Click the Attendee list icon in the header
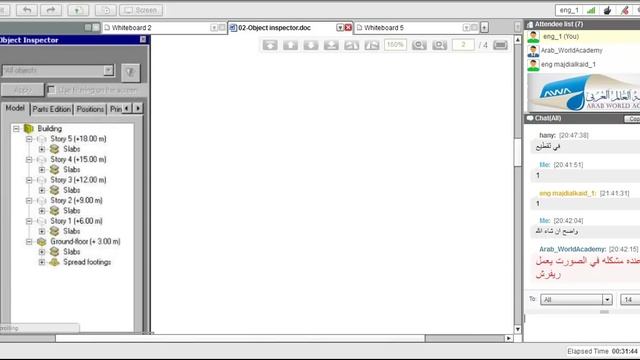The image size is (640, 360). tap(530, 24)
